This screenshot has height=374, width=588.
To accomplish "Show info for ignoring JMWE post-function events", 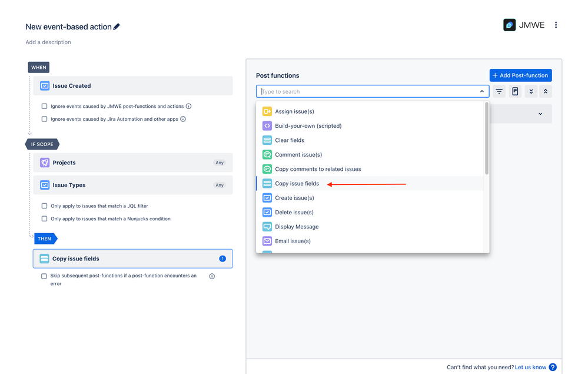I will (x=188, y=106).
